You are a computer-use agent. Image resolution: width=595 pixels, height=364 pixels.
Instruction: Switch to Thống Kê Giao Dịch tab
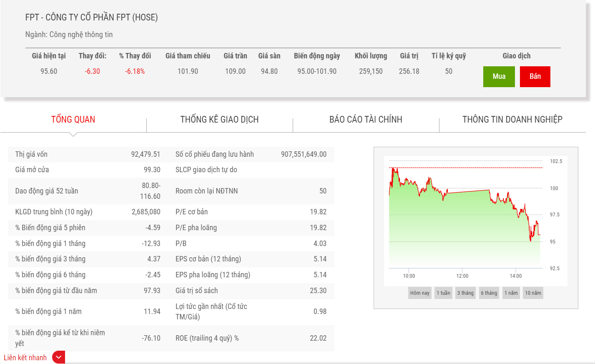(219, 120)
